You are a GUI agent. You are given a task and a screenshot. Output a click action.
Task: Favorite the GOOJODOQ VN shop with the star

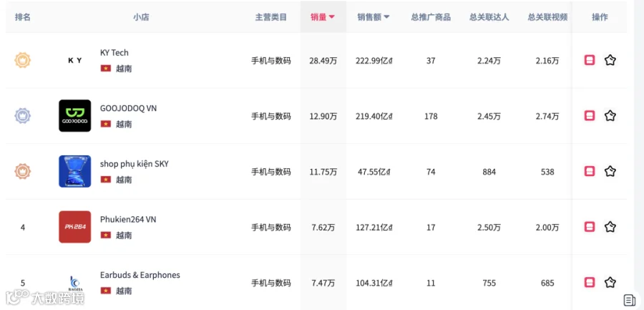pos(610,116)
